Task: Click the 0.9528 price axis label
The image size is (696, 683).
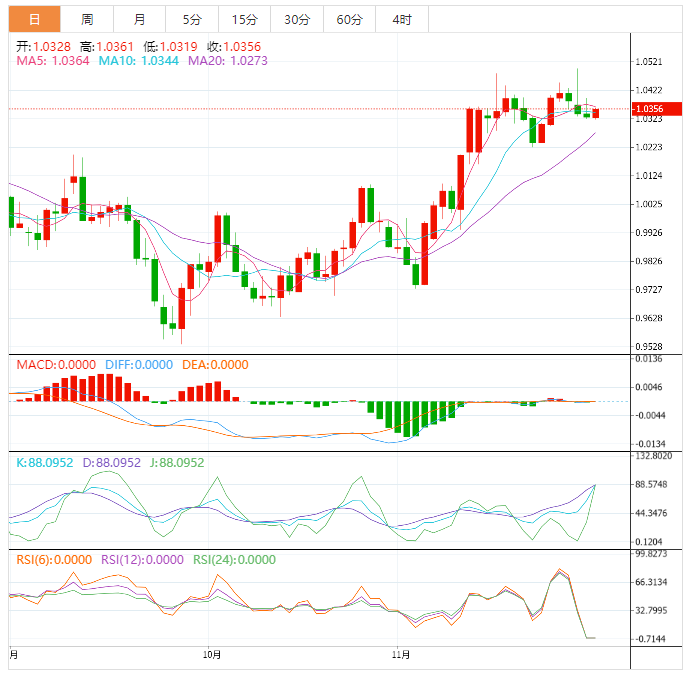Action: coord(649,346)
